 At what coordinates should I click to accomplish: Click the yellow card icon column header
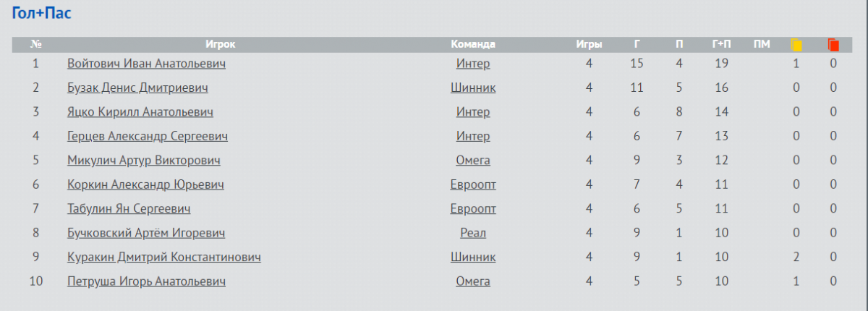796,45
